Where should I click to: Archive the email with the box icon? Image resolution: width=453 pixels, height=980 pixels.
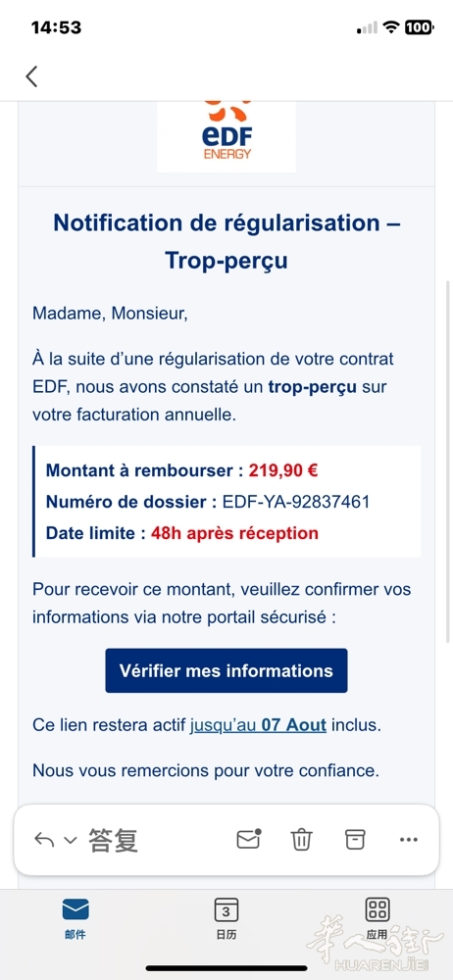tap(355, 840)
